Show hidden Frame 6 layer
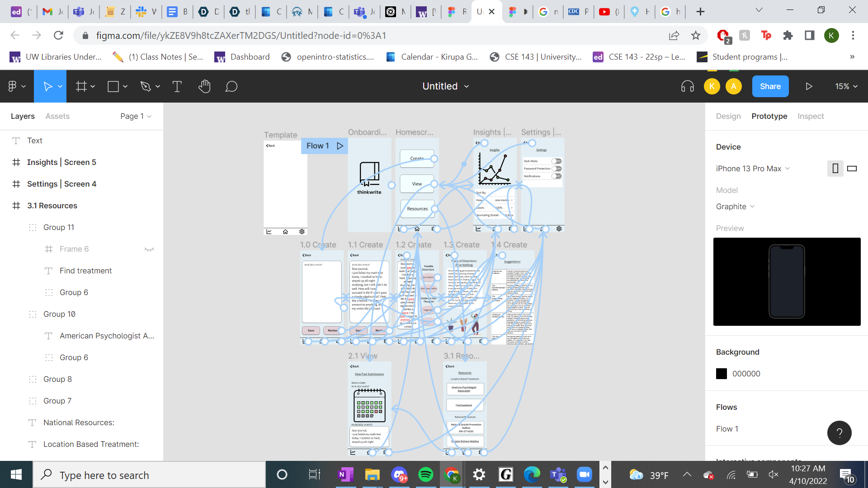868x488 pixels. point(149,249)
